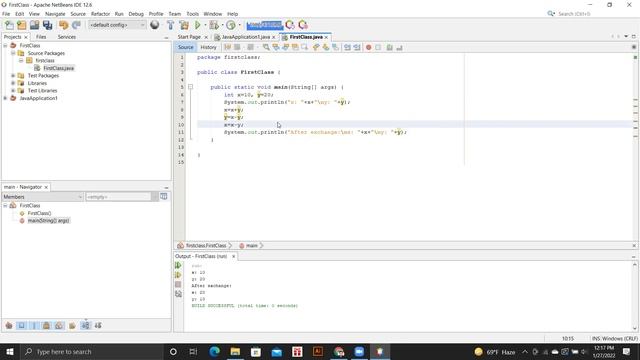Click the memory usage bar in the toolbar
Screen dimensions: 640x360
pos(264,25)
